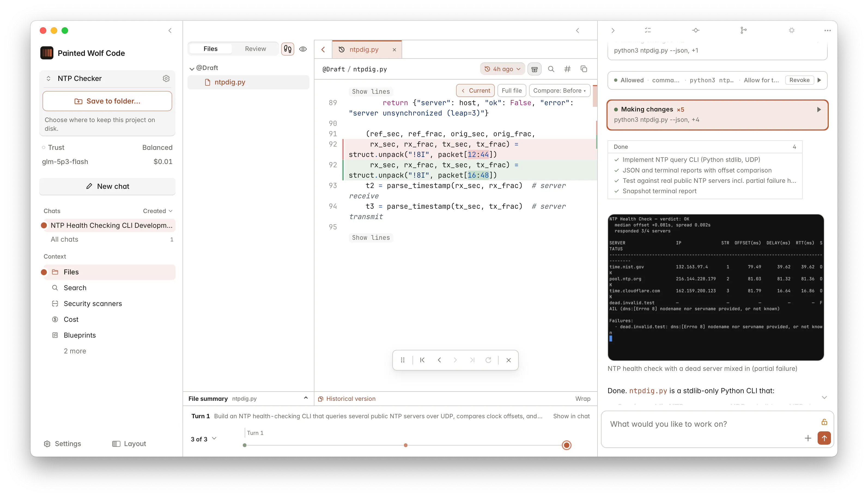868x497 pixels.
Task: Open NTP Checker project settings gear
Action: coord(166,78)
